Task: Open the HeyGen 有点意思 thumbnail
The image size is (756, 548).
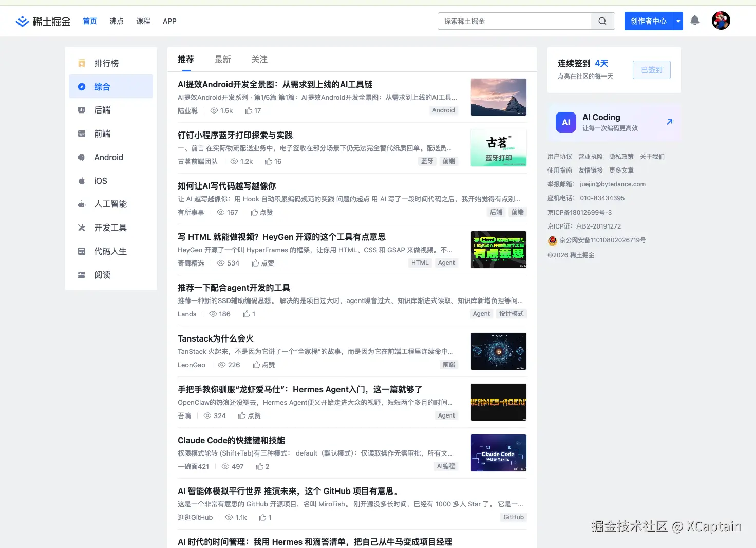Action: [499, 250]
